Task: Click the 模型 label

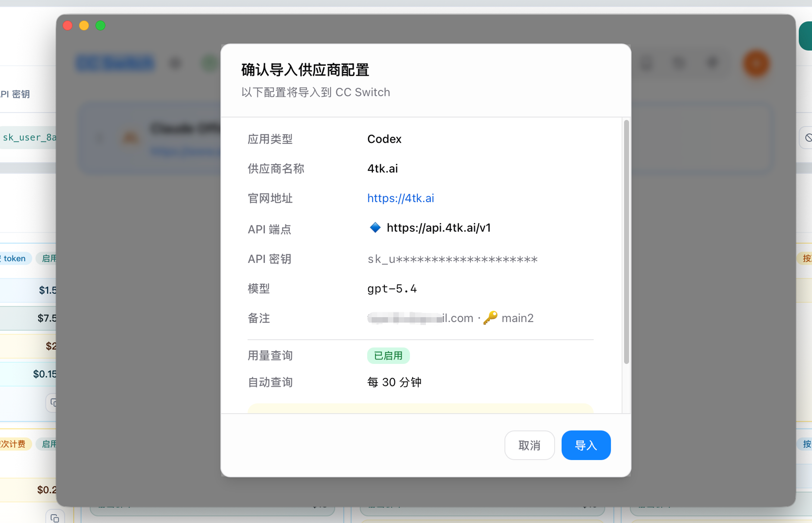Action: pyautogui.click(x=259, y=289)
